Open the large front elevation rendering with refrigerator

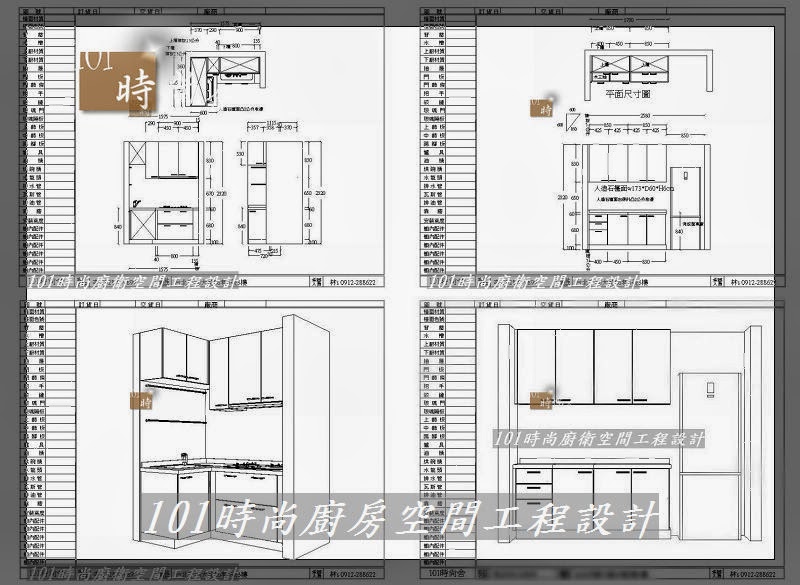(629, 434)
